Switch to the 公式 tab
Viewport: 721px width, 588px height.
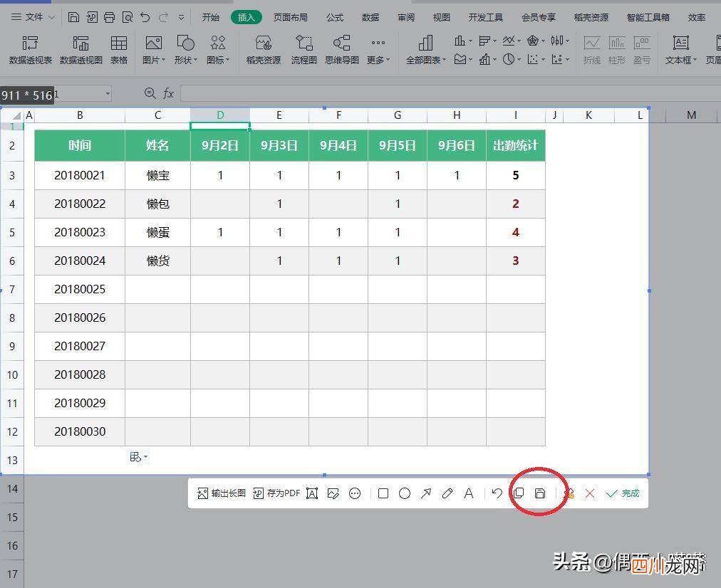(x=335, y=18)
